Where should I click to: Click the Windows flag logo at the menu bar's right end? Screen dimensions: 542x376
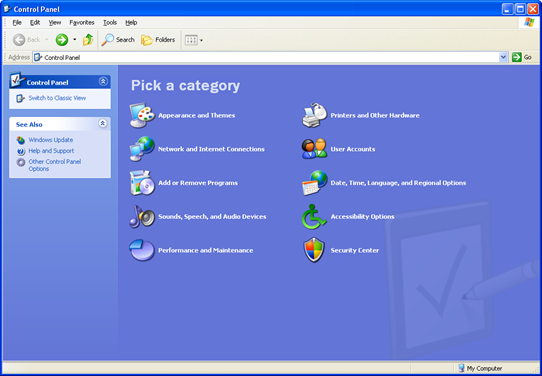click(529, 22)
